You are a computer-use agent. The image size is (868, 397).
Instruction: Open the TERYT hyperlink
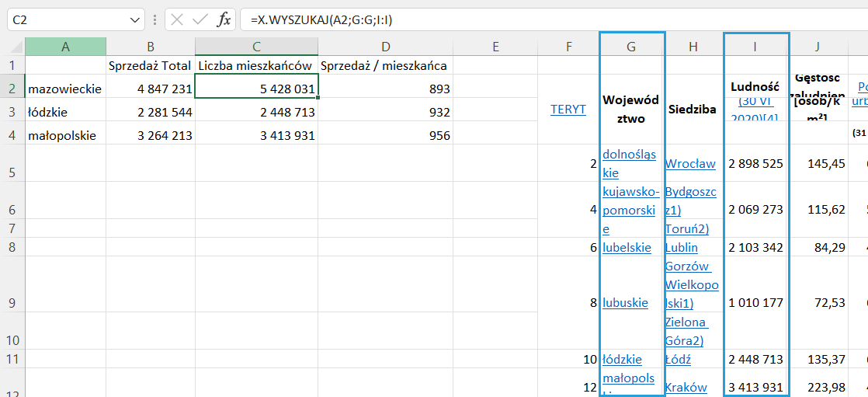[x=568, y=110]
